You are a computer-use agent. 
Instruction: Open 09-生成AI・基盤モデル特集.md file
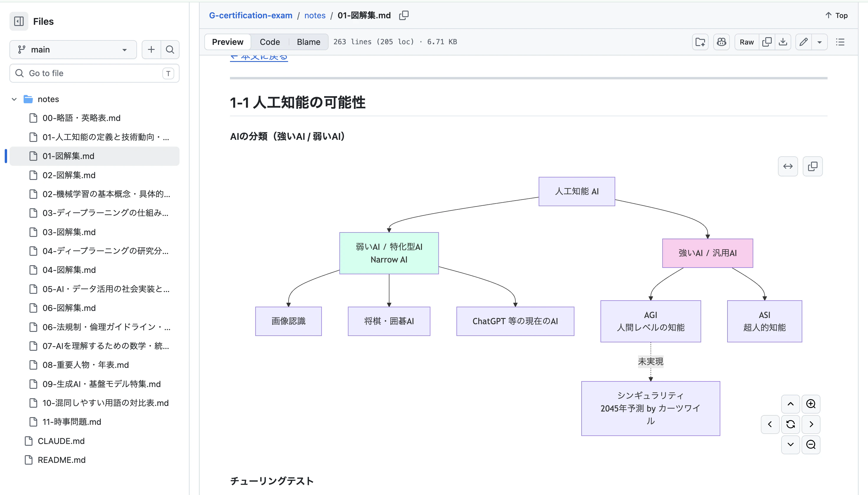click(x=94, y=384)
